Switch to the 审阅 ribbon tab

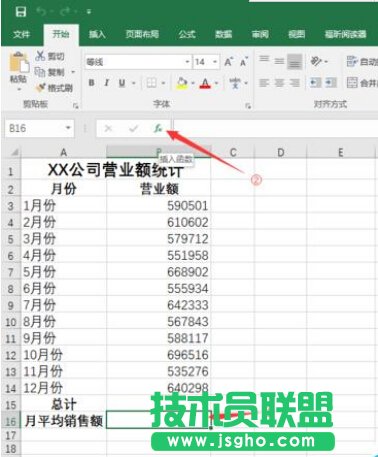click(x=260, y=34)
